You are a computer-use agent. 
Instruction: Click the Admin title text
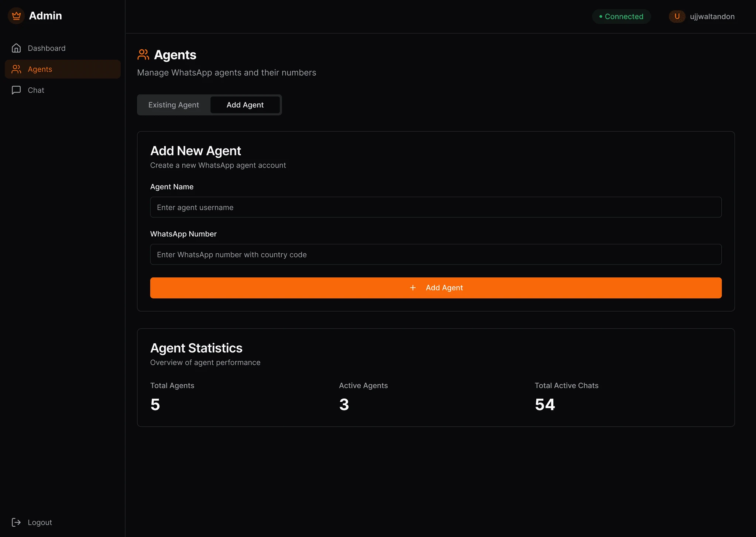click(x=45, y=16)
